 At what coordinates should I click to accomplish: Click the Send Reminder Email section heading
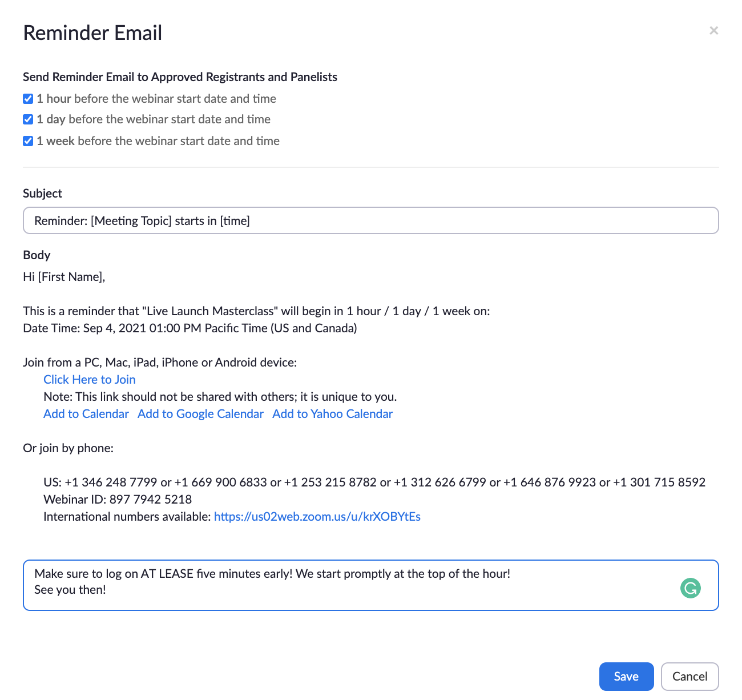(x=180, y=77)
